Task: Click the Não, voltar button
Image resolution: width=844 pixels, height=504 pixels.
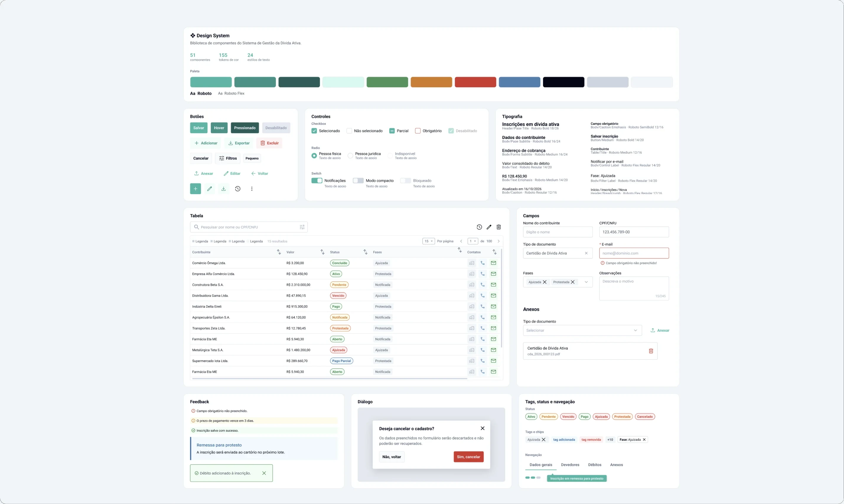Action: 392,457
